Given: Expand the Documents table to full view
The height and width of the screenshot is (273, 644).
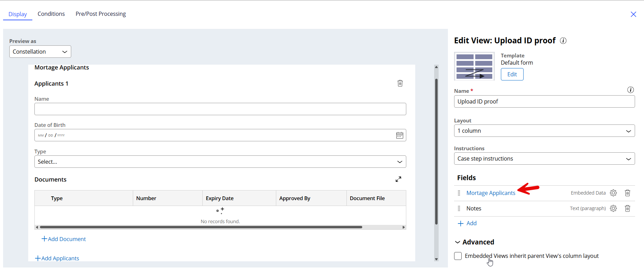Looking at the screenshot, I should [x=398, y=179].
